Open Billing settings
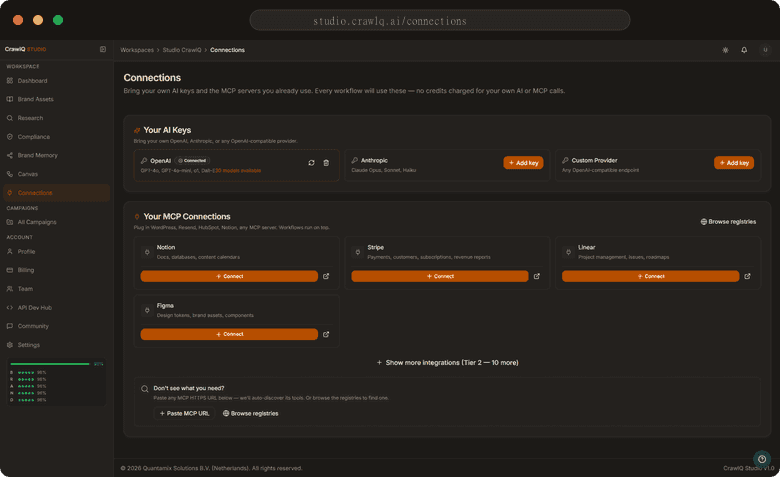This screenshot has width=780, height=477. point(57,270)
